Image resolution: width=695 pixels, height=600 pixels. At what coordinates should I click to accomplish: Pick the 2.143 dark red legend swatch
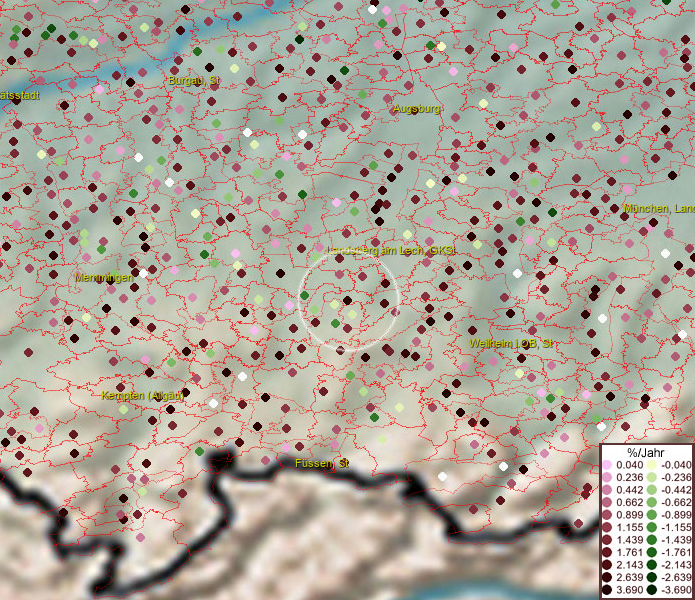point(607,565)
